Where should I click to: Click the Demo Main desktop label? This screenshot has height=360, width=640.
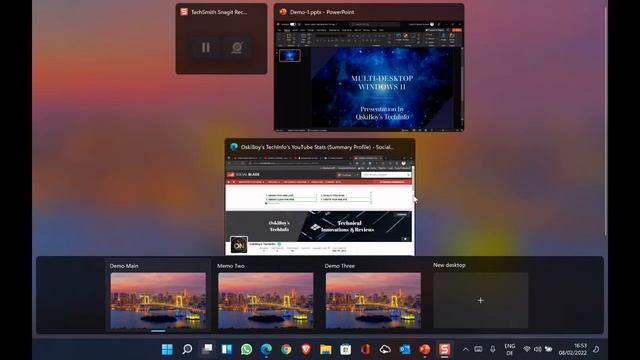pyautogui.click(x=124, y=266)
